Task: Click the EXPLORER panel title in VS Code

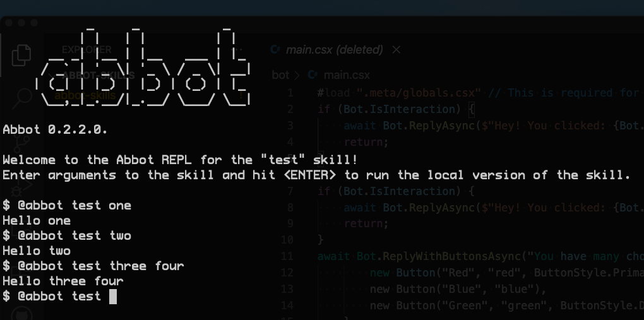Action: pos(86,50)
